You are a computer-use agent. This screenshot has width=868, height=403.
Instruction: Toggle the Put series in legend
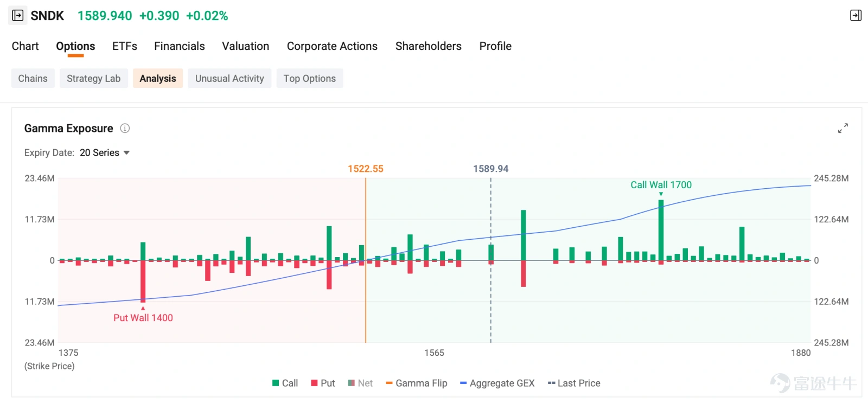pyautogui.click(x=323, y=383)
